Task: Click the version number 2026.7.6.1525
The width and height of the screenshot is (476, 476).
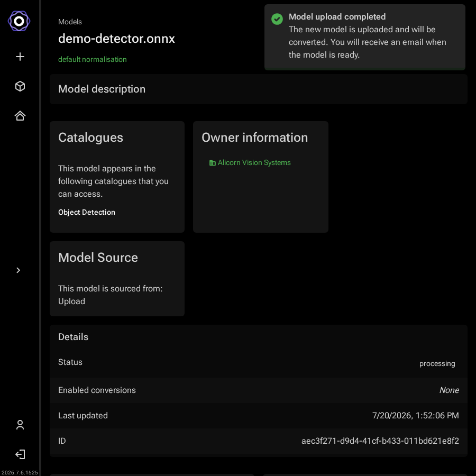Action: (x=20, y=473)
